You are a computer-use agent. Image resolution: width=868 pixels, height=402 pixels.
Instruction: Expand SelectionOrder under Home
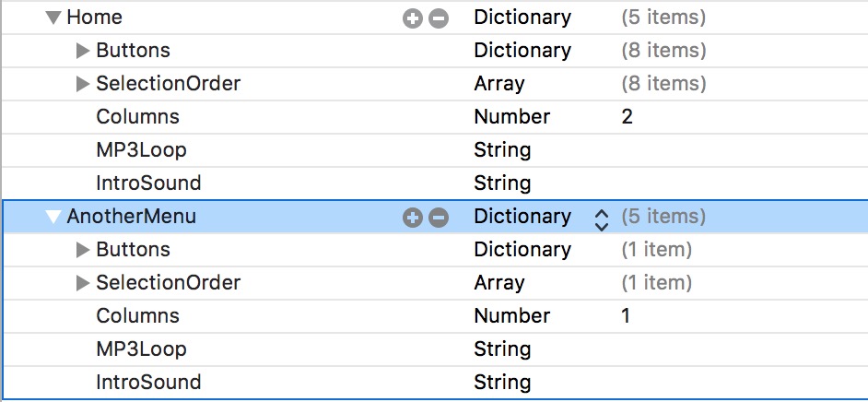point(83,84)
